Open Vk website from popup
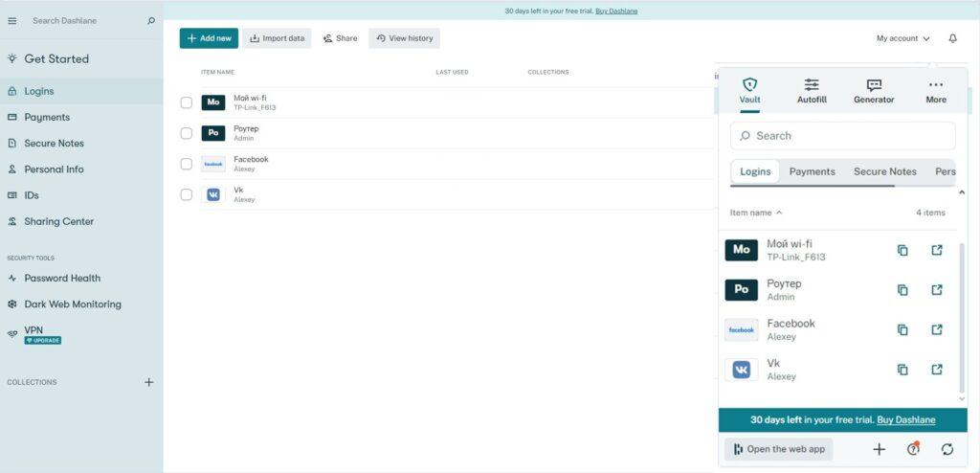Image resolution: width=980 pixels, height=473 pixels. point(937,370)
